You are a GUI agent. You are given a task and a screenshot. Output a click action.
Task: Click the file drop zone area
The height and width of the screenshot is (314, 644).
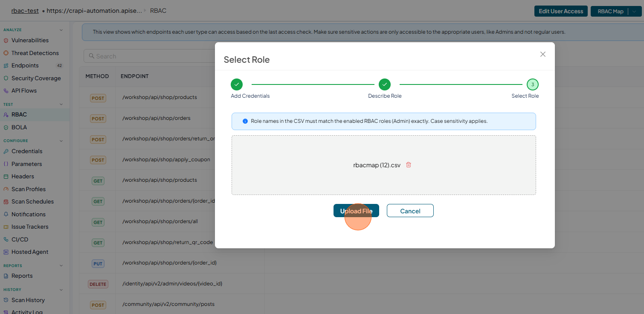pos(384,165)
